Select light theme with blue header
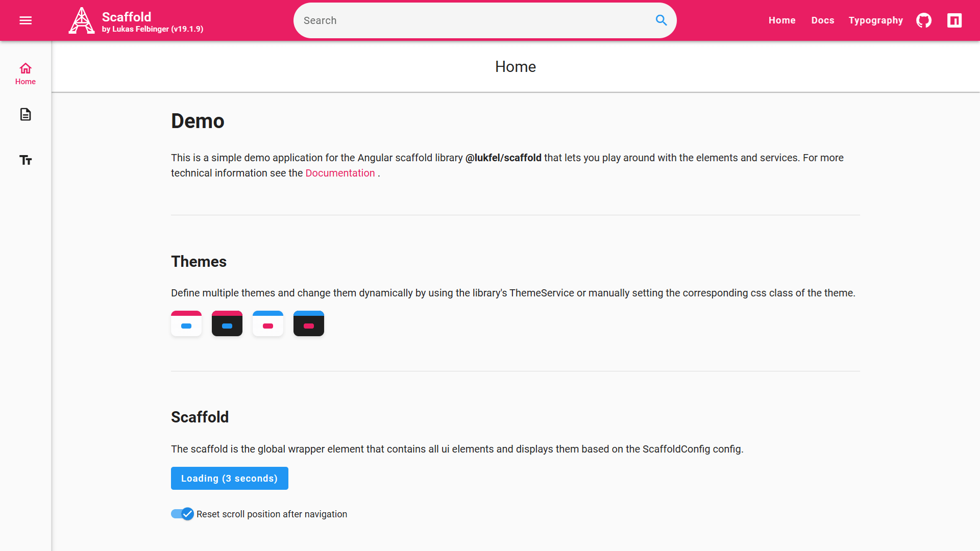Image resolution: width=980 pixels, height=551 pixels. point(268,323)
